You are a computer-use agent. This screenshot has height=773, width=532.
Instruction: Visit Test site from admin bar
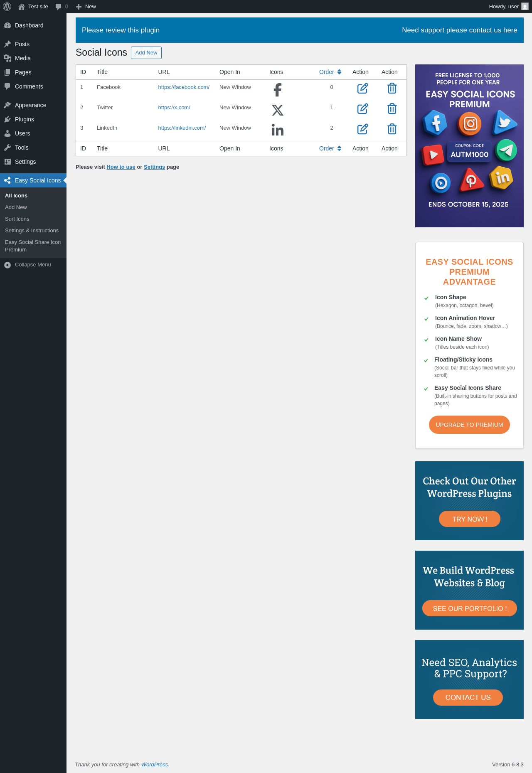(33, 7)
